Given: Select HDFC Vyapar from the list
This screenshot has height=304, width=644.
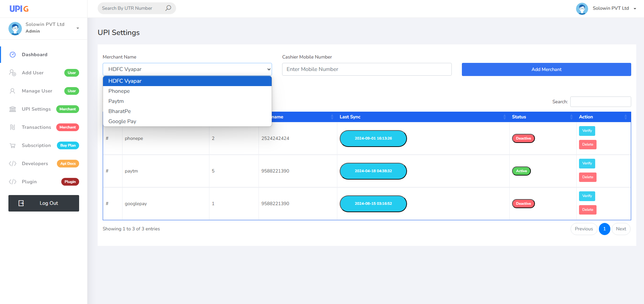Looking at the screenshot, I should pyautogui.click(x=187, y=81).
